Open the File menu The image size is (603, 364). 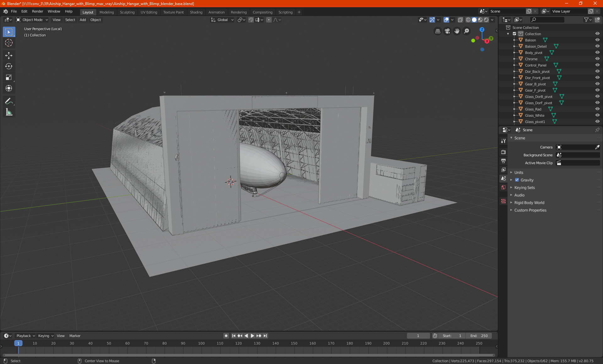pyautogui.click(x=14, y=11)
